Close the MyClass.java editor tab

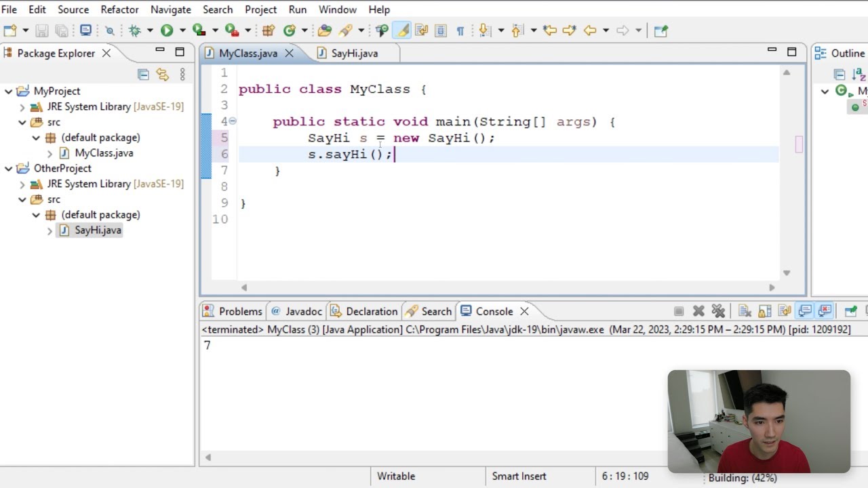(289, 53)
